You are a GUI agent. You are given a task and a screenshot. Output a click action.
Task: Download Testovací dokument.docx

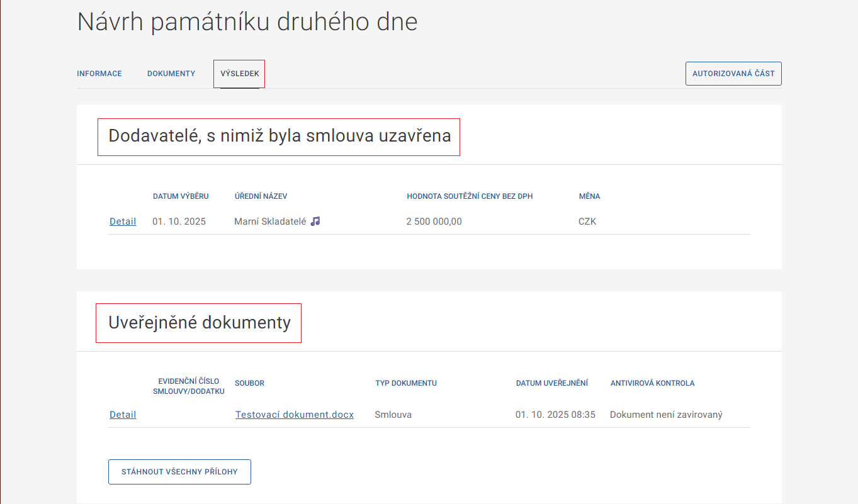(x=294, y=414)
